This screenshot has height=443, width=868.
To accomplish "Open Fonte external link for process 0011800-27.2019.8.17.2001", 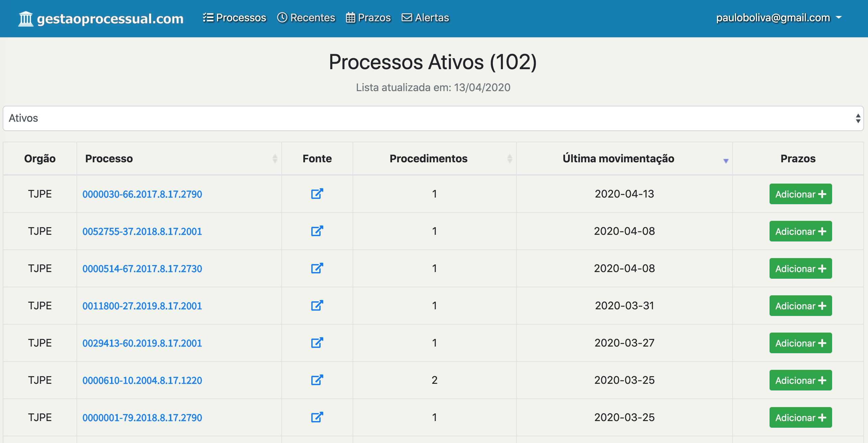I will coord(317,306).
